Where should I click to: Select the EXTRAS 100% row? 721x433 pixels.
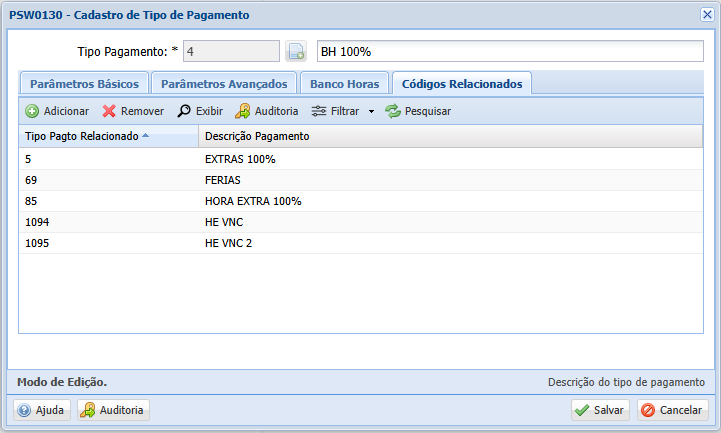[x=360, y=159]
